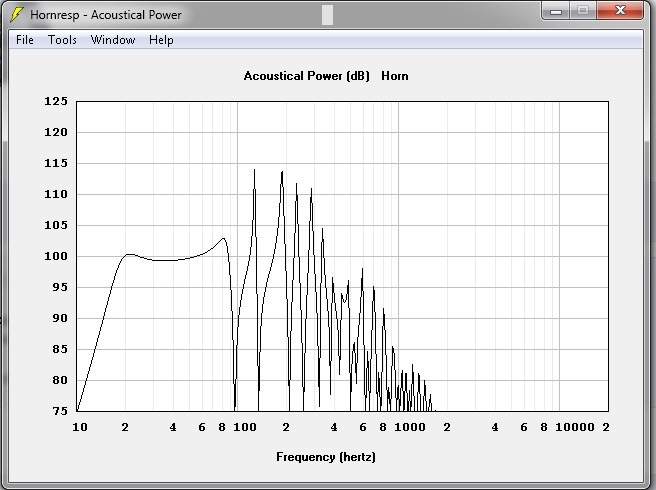Open the Tools menu
Screen dimensions: 656x490
[62, 40]
